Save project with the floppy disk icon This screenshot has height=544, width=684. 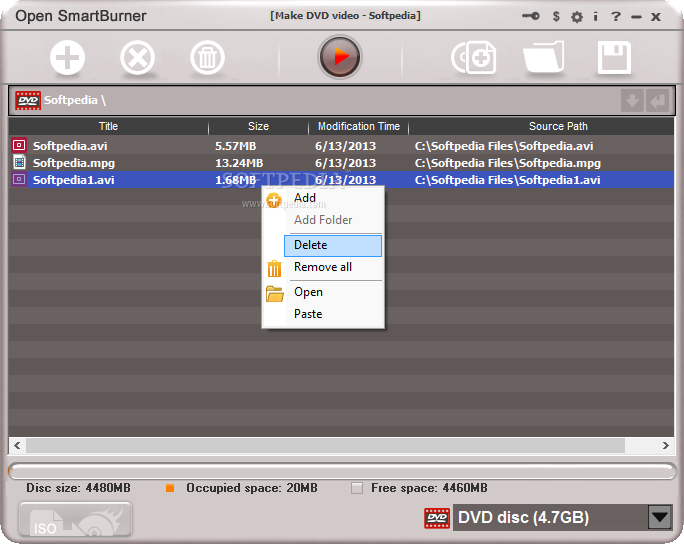(614, 57)
